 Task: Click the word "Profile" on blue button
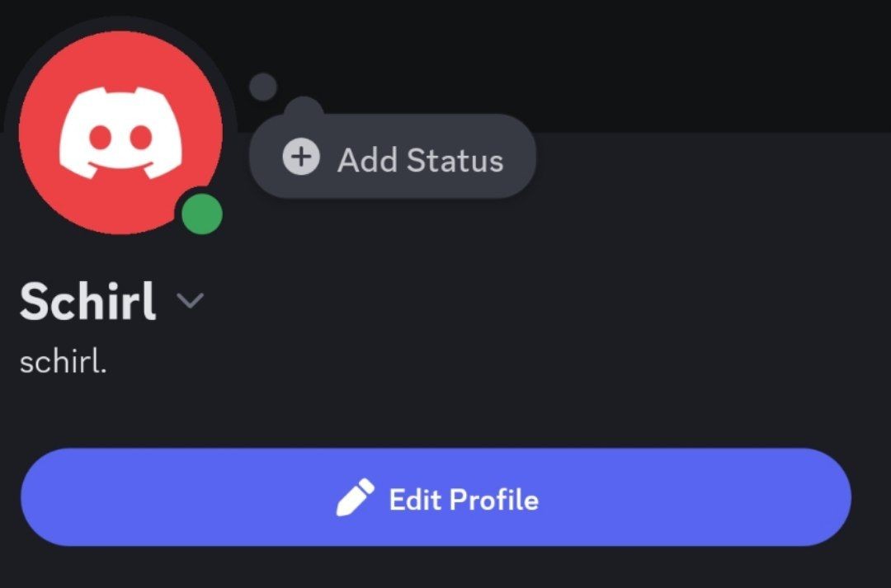[494, 500]
